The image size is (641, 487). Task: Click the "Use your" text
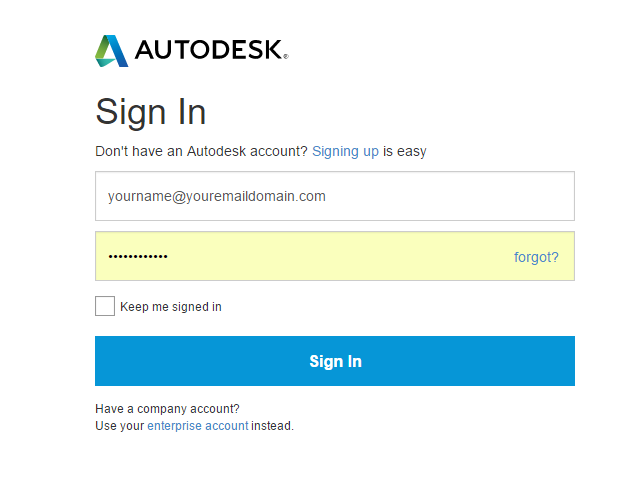pyautogui.click(x=120, y=426)
